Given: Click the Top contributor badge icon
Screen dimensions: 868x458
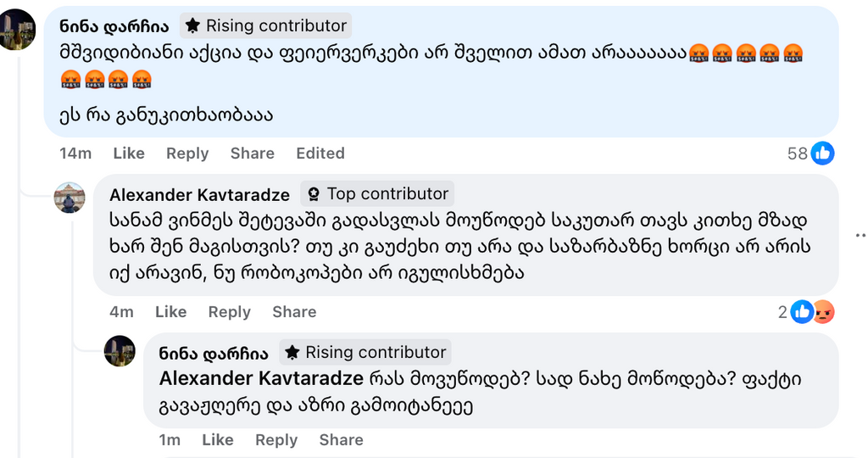Looking at the screenshot, I should click(313, 194).
